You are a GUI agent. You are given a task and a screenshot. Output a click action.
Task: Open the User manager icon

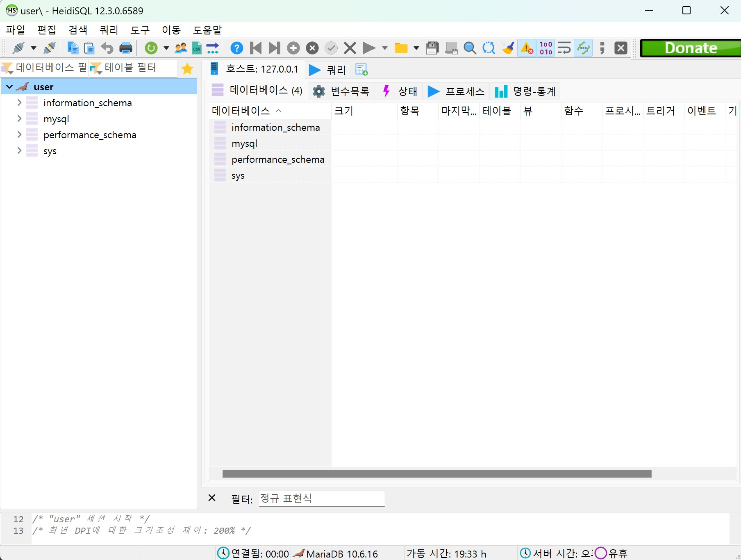pyautogui.click(x=181, y=48)
